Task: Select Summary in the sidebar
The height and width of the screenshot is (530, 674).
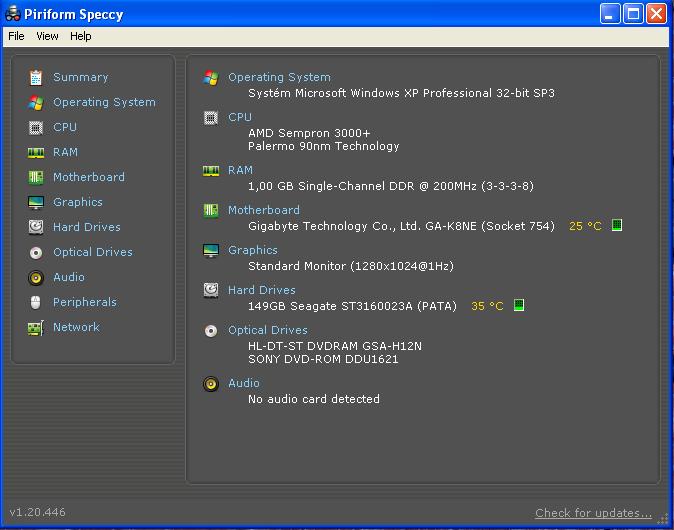Action: [80, 77]
